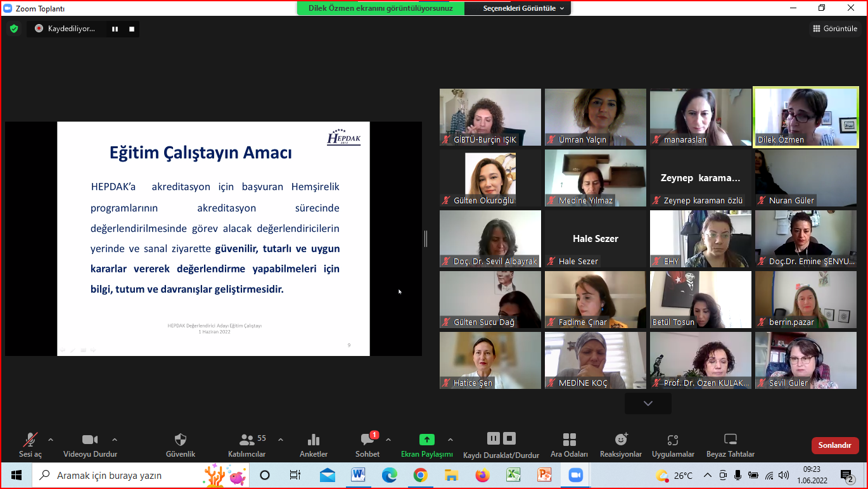868x489 pixels.
Task: Open Beyaz Tahtalar whiteboards icon
Action: (x=731, y=440)
